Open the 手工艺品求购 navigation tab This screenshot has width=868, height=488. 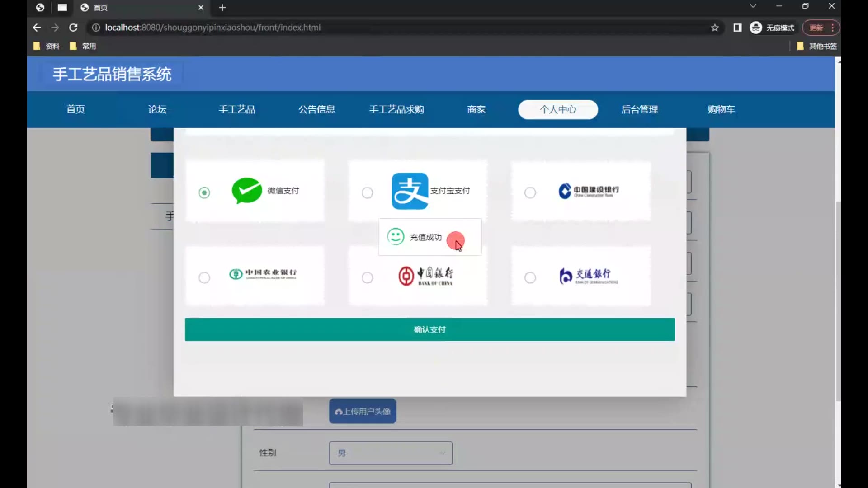(396, 109)
